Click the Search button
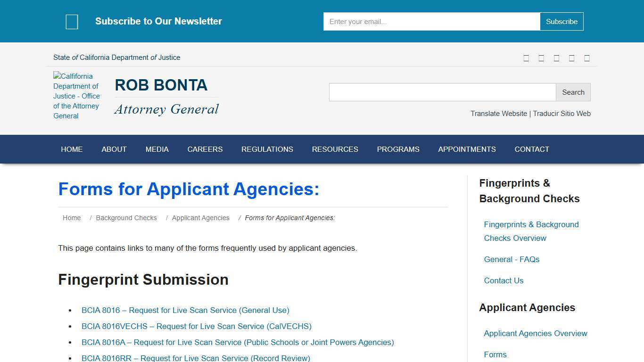This screenshot has height=362, width=644. tap(573, 92)
